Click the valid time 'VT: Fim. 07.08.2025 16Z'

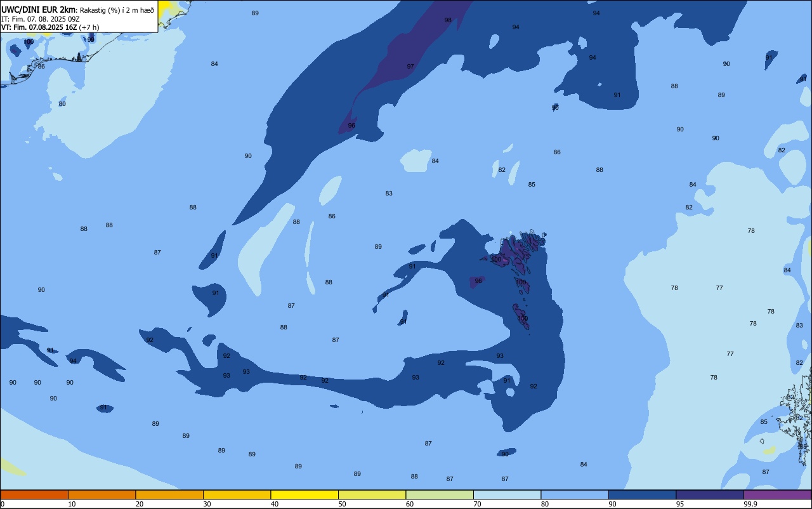39,27
